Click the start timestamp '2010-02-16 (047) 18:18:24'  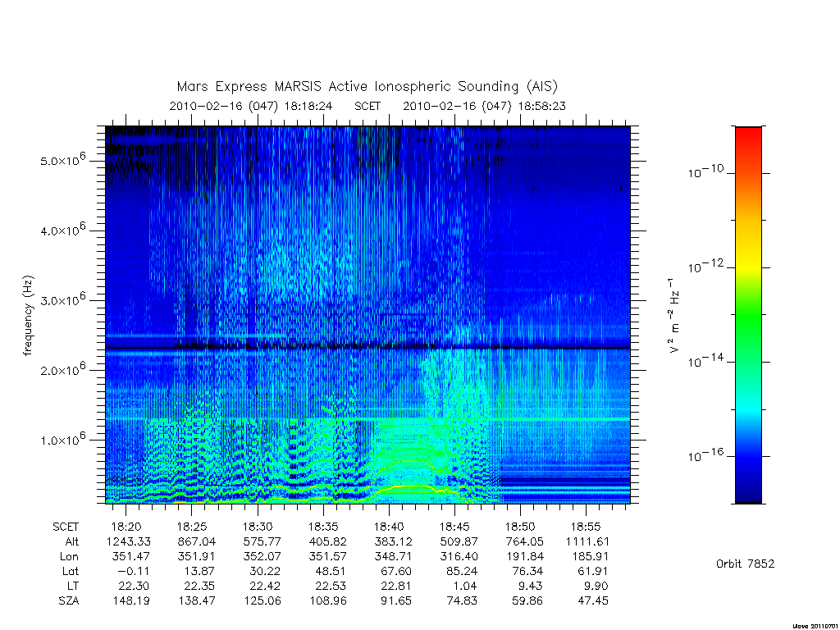251,106
